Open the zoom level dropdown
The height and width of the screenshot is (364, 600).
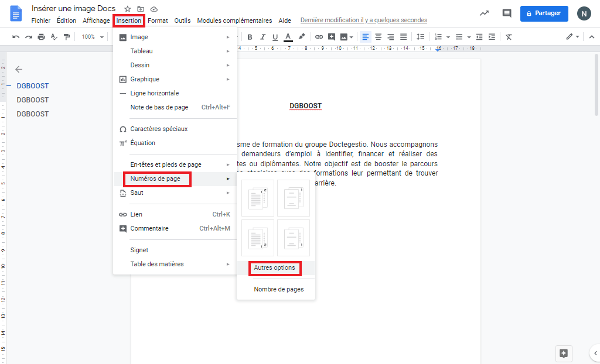(91, 36)
